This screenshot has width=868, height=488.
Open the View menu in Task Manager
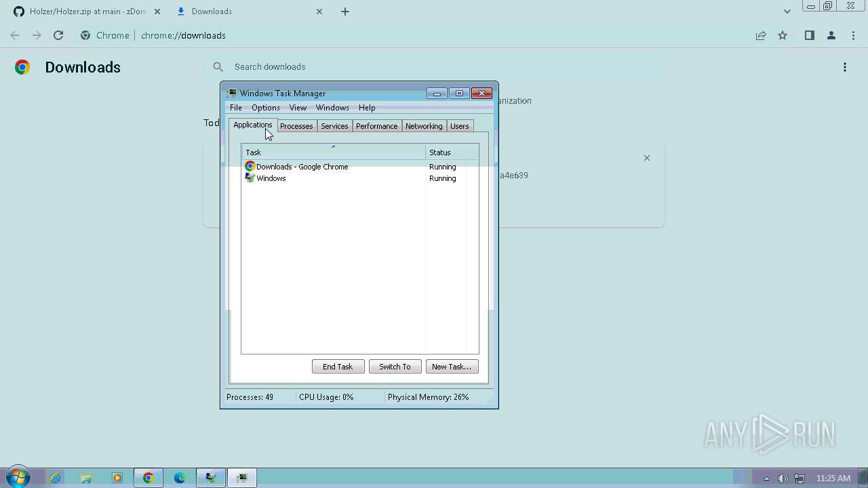[298, 108]
